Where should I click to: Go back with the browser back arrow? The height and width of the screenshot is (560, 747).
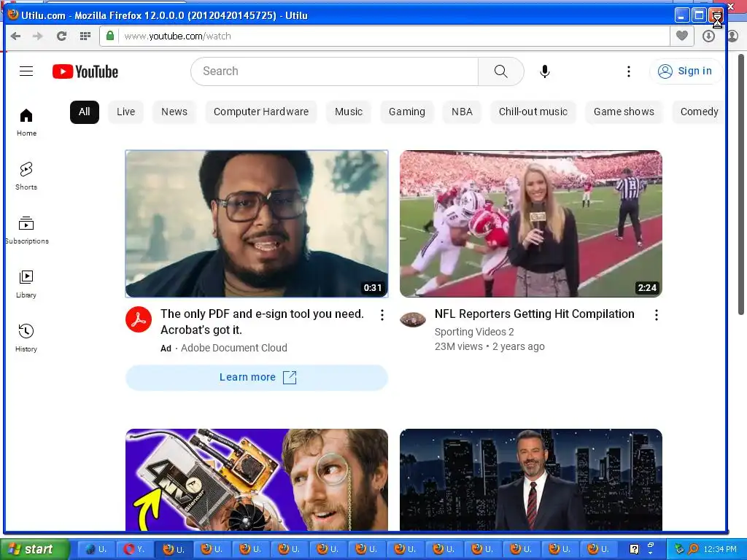[x=15, y=36]
